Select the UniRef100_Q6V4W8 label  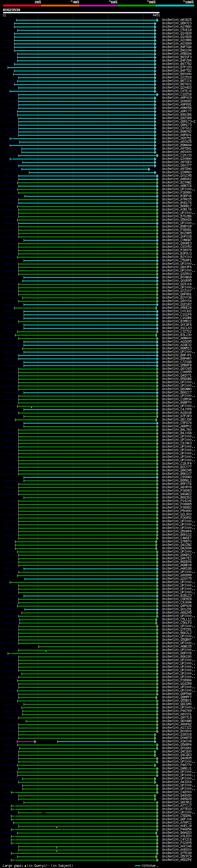point(176,721)
